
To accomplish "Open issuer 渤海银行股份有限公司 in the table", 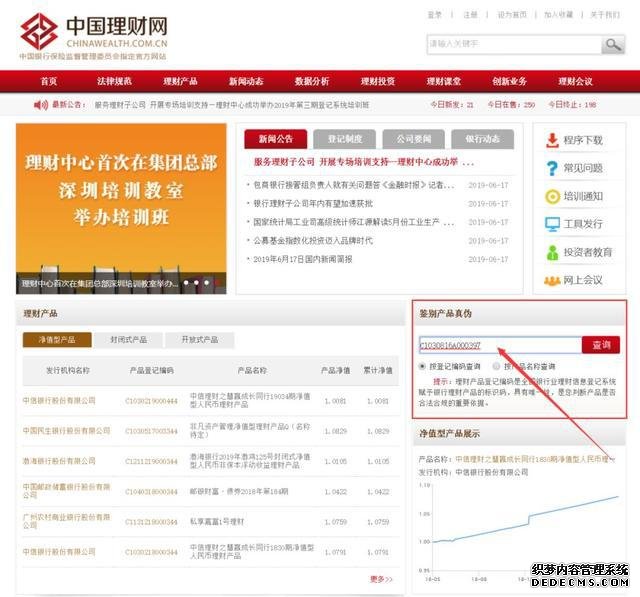I will coord(59,461).
